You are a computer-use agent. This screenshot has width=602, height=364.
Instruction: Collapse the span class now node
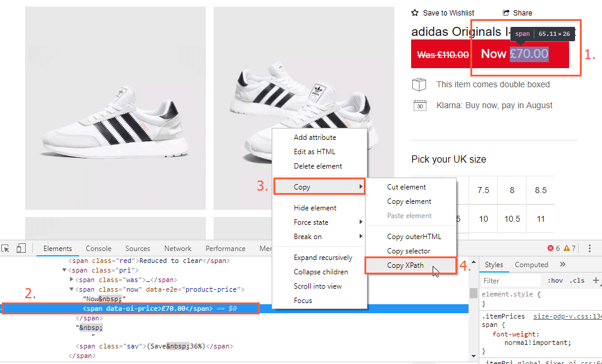pyautogui.click(x=71, y=289)
